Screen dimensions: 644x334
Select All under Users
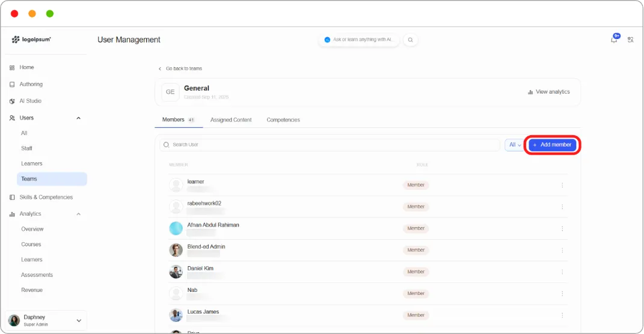24,133
